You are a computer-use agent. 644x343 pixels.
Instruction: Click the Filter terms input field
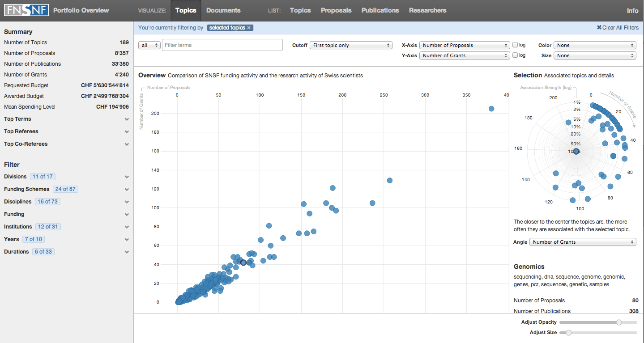tap(222, 45)
